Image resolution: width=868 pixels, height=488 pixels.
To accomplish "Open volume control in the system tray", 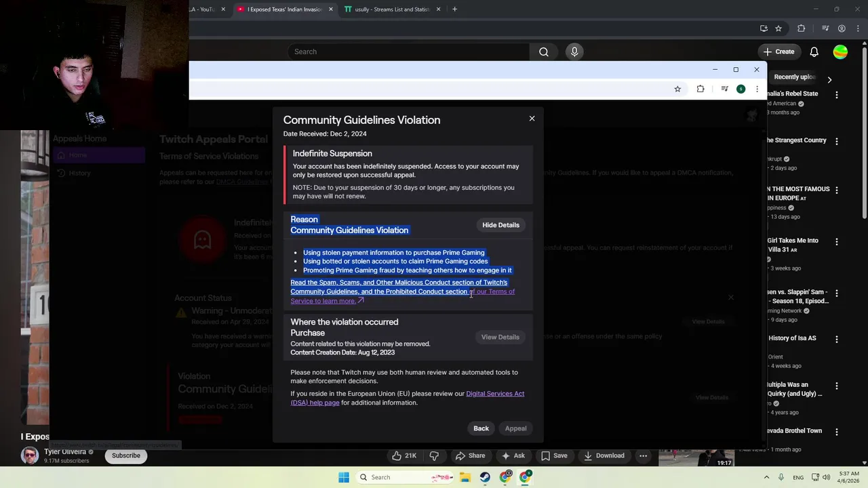I will point(826,477).
